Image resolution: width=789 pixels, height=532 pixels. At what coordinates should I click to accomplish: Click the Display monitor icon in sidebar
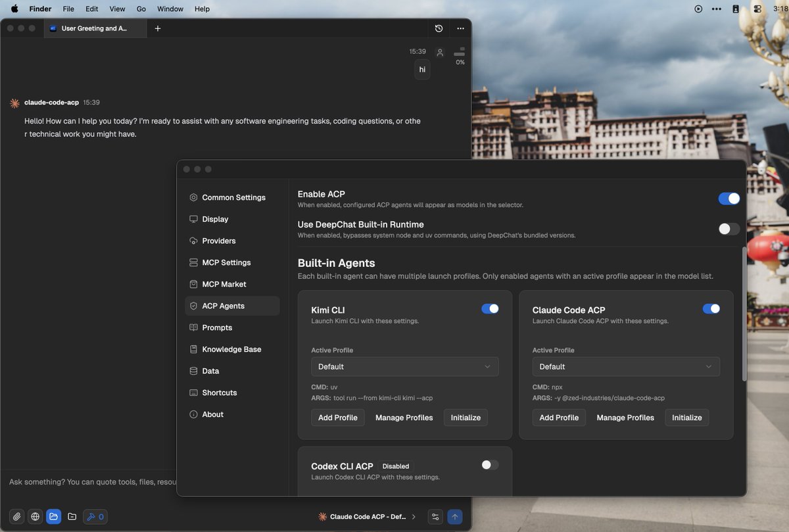193,219
